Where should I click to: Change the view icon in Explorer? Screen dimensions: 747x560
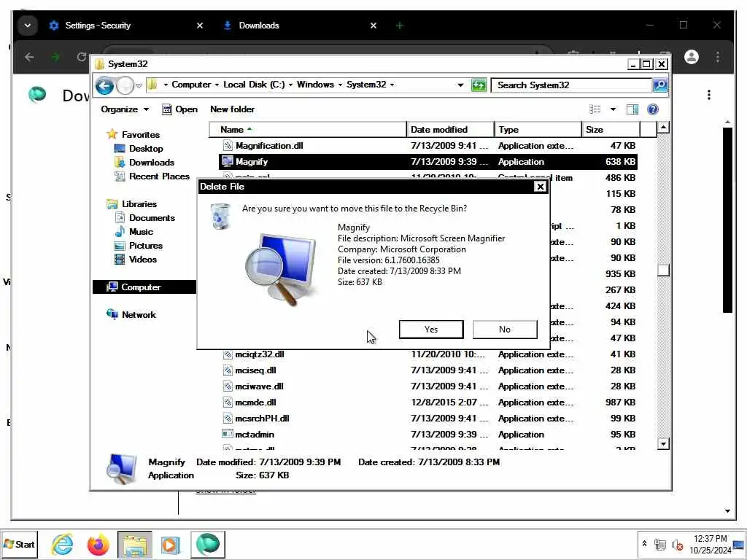coord(595,109)
